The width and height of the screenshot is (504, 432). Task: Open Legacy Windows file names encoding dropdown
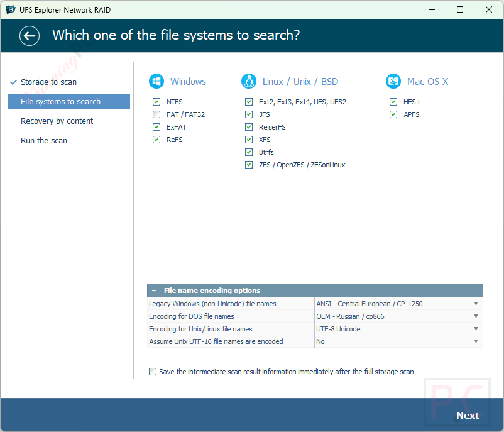coord(398,304)
